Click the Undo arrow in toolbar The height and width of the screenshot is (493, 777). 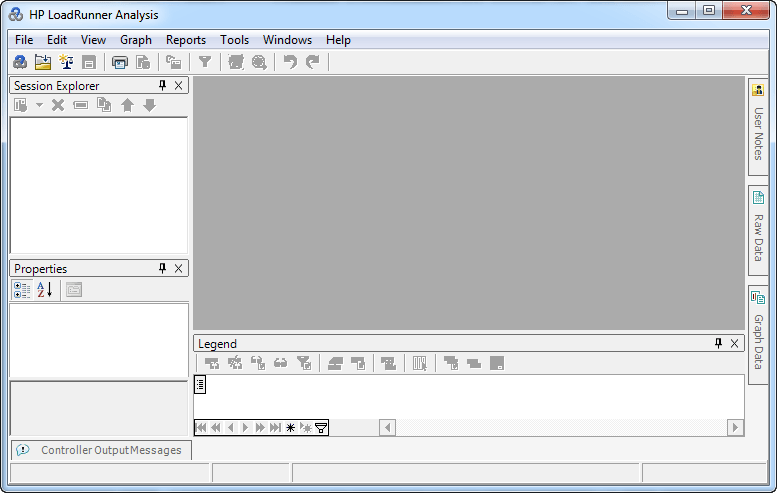pyautogui.click(x=290, y=63)
